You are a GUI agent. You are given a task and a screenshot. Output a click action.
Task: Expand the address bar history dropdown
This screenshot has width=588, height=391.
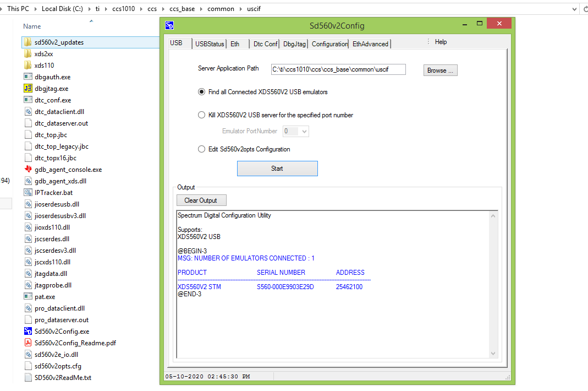pyautogui.click(x=574, y=9)
